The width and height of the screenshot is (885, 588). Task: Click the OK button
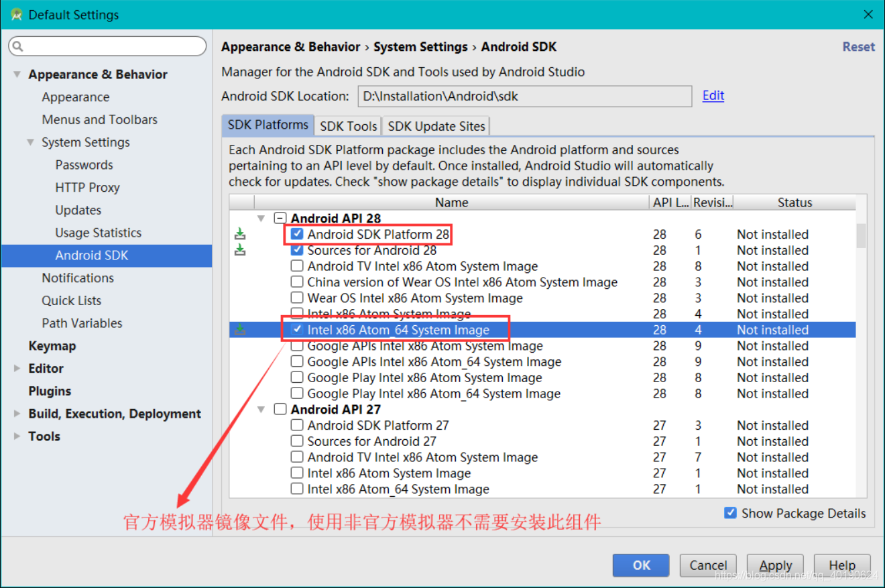(641, 565)
